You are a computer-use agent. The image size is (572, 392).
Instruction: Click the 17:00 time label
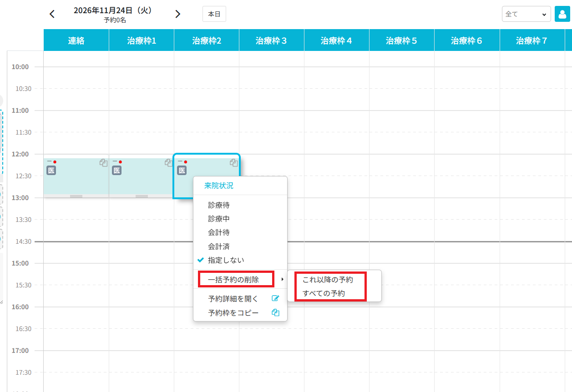(x=20, y=351)
